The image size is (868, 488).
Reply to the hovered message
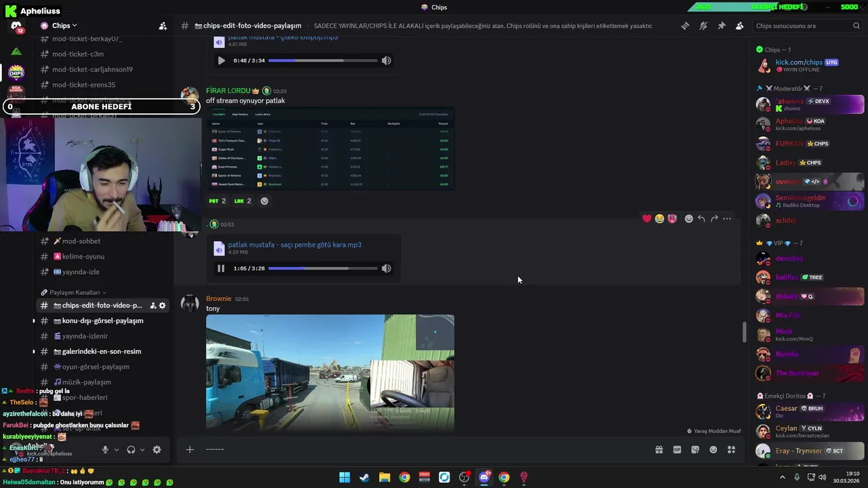701,218
